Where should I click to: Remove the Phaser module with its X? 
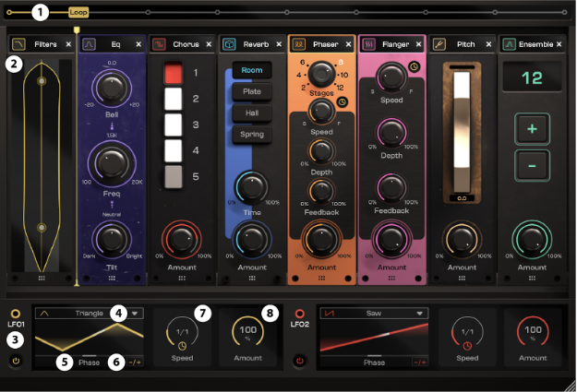point(348,44)
